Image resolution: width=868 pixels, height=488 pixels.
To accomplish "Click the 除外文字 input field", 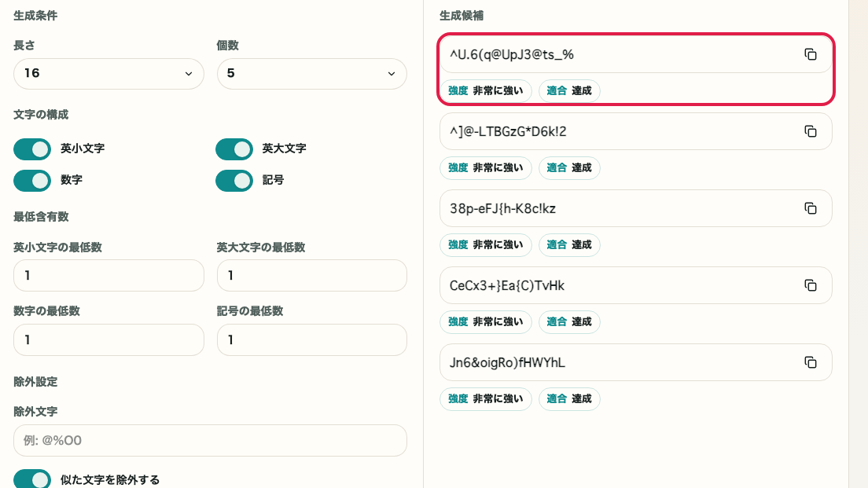I will click(x=210, y=440).
